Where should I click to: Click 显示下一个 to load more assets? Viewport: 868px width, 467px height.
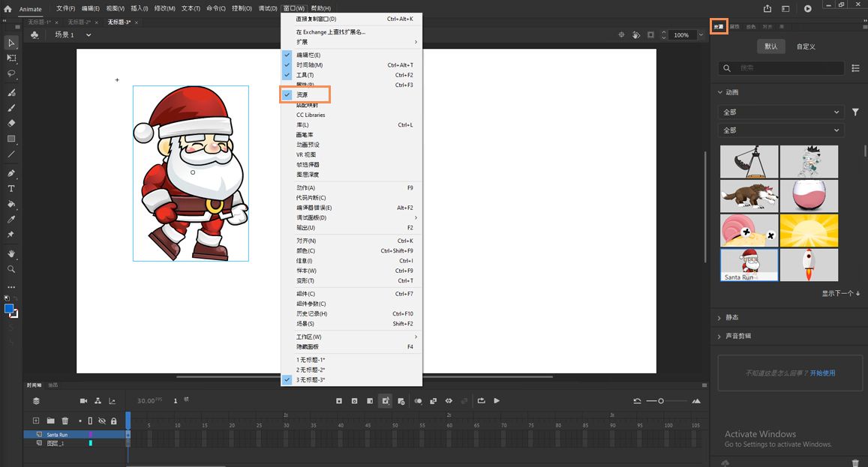point(840,293)
